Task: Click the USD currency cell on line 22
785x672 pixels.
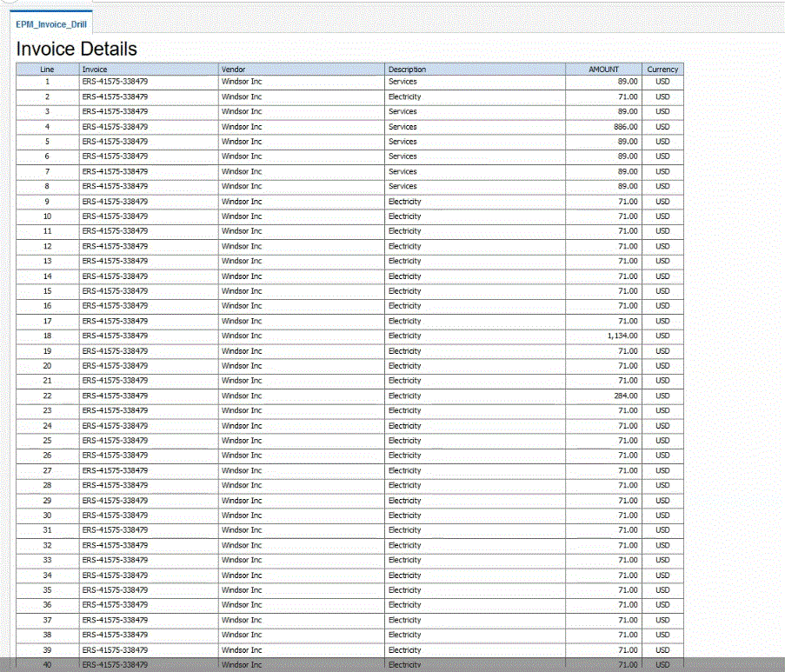Action: (662, 396)
